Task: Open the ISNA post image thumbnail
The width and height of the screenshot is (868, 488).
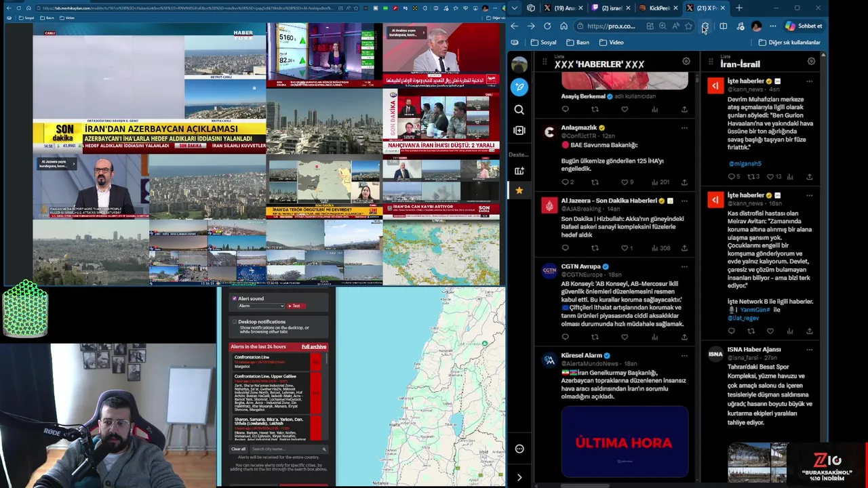Action: pos(757,463)
